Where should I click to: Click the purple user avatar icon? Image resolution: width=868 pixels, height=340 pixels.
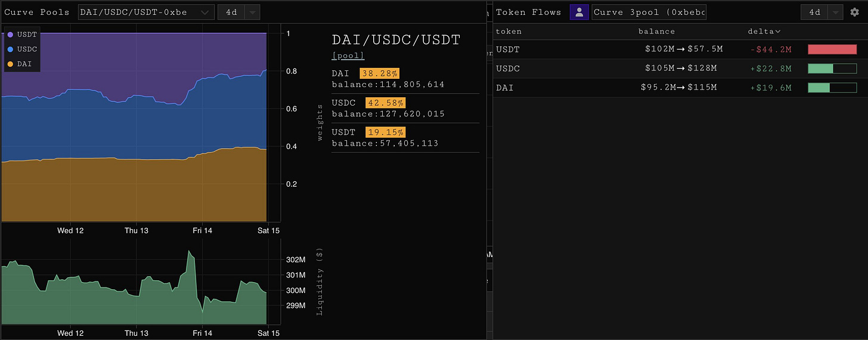point(579,12)
